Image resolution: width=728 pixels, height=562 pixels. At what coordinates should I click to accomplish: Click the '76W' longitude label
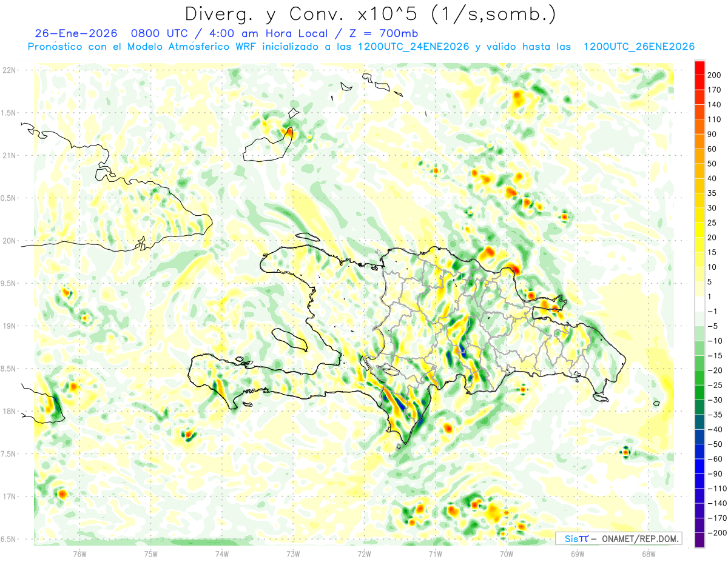click(x=79, y=553)
